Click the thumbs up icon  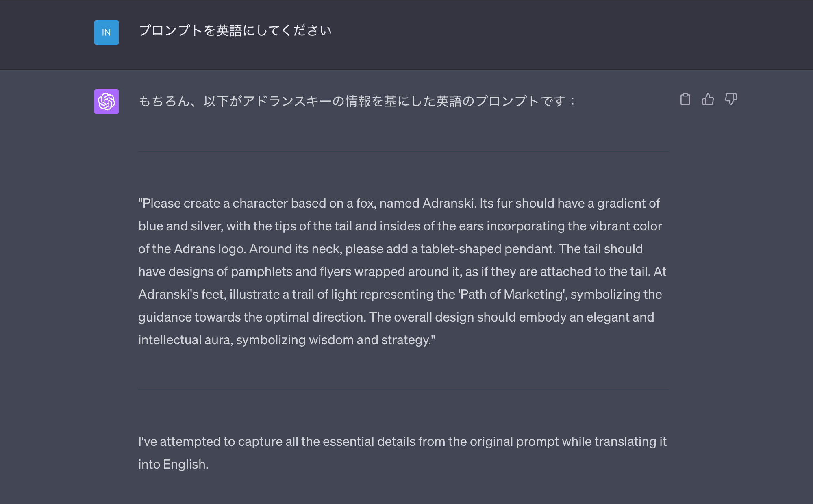[708, 100]
